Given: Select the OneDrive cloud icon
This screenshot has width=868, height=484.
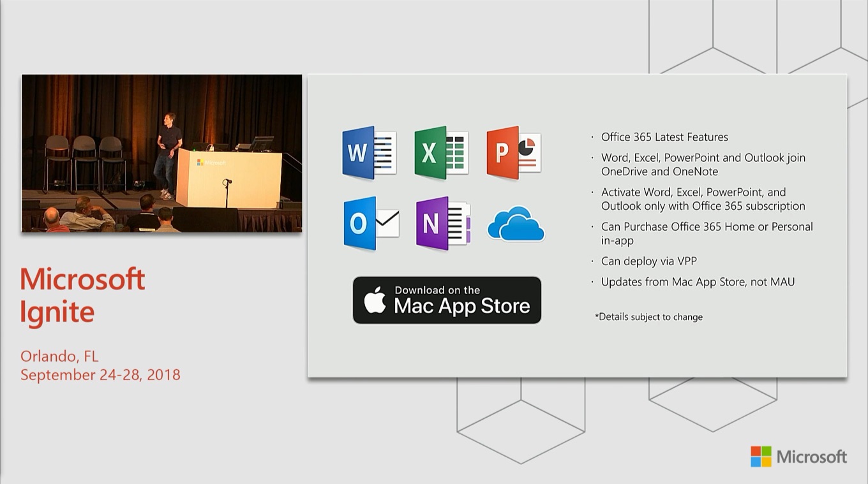Looking at the screenshot, I should [516, 224].
